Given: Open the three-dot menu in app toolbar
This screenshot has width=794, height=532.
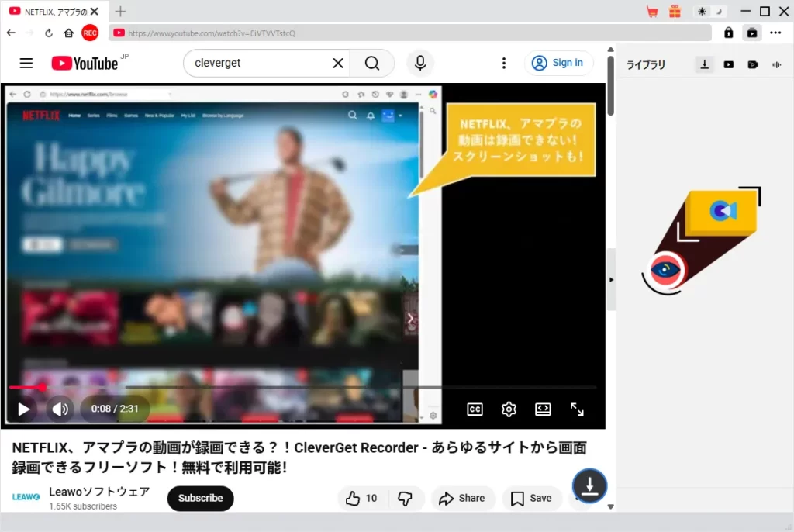Looking at the screenshot, I should [x=775, y=33].
